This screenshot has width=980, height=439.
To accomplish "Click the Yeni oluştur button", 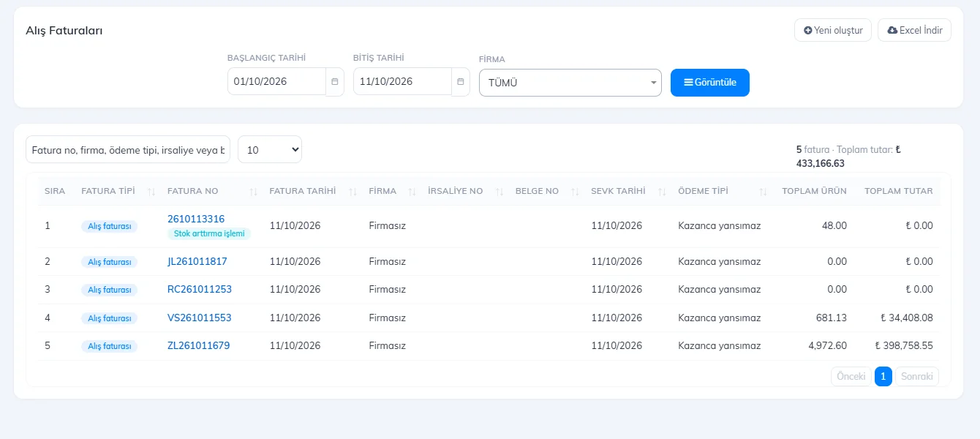I will [833, 31].
